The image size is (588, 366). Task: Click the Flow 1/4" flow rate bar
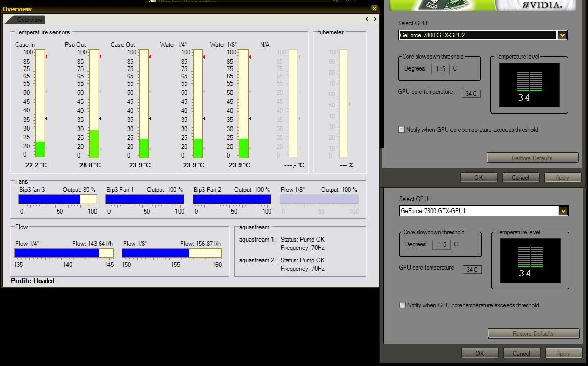pyautogui.click(x=63, y=253)
